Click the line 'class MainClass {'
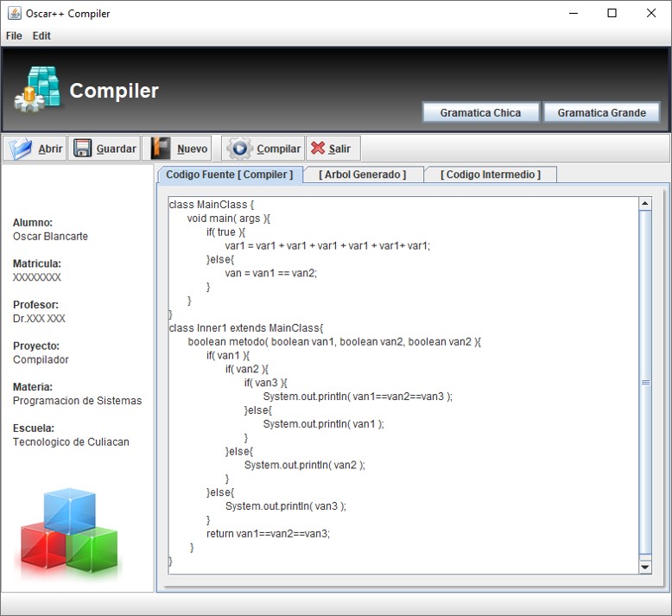 [212, 205]
